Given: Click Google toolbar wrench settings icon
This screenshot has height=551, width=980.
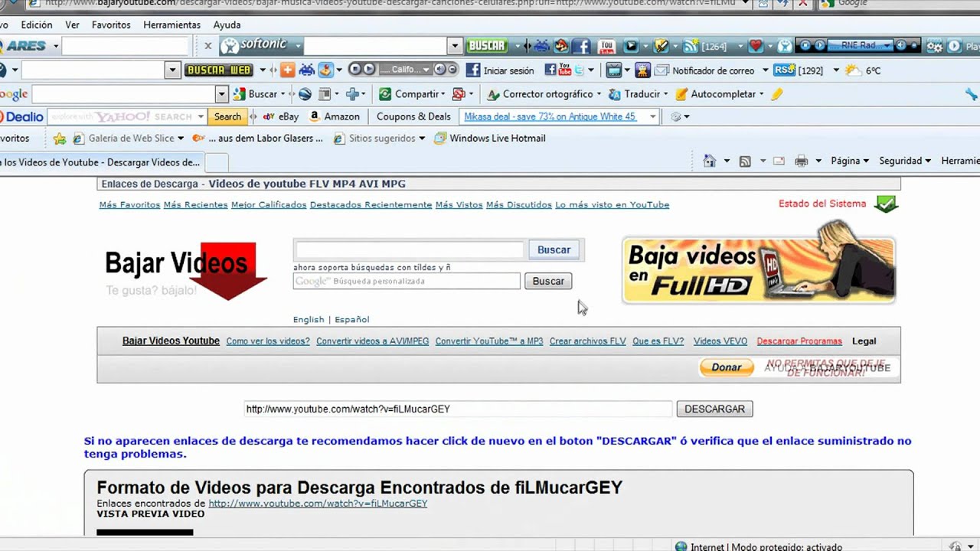Looking at the screenshot, I should tap(972, 94).
